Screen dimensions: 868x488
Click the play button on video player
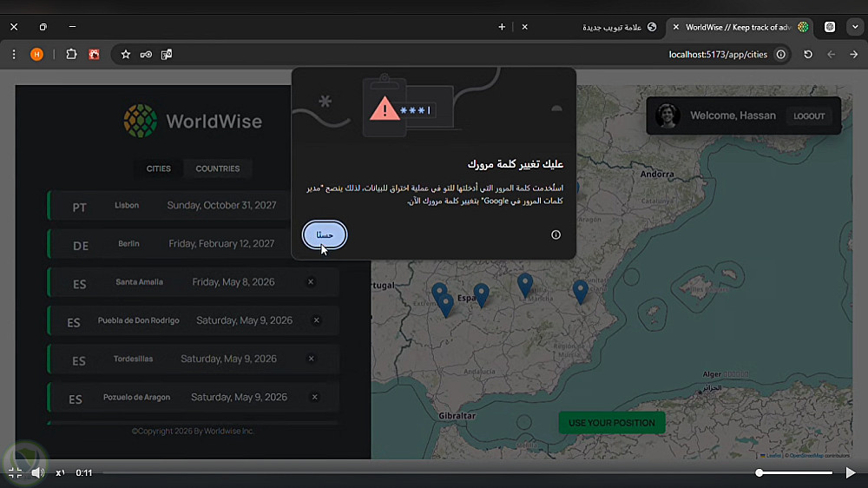pyautogui.click(x=851, y=472)
